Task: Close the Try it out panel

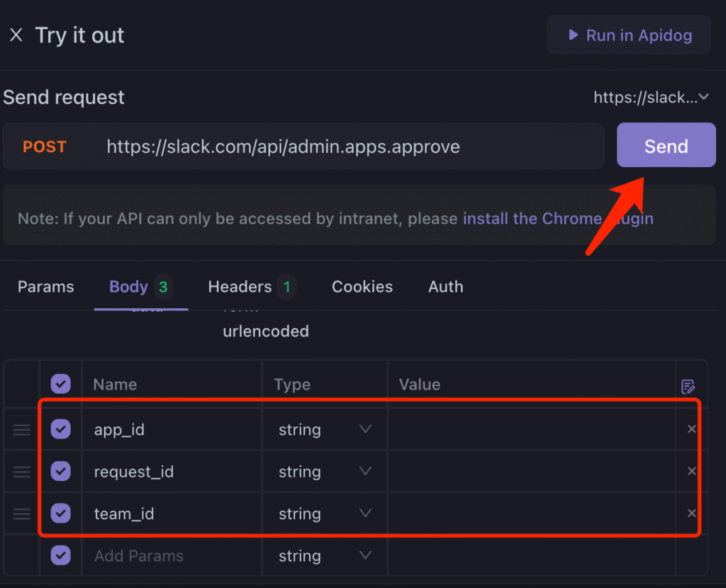Action: 16,35
